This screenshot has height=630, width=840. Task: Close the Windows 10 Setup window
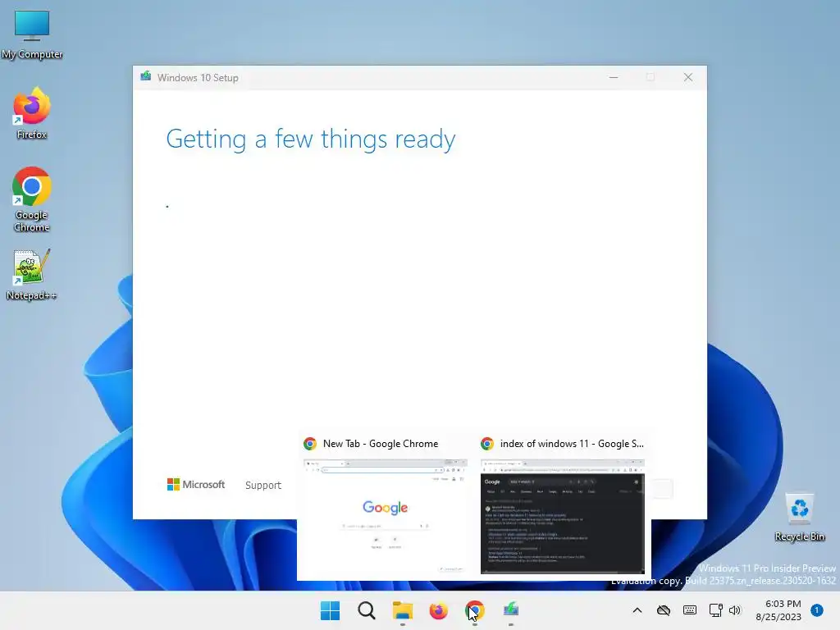688,78
